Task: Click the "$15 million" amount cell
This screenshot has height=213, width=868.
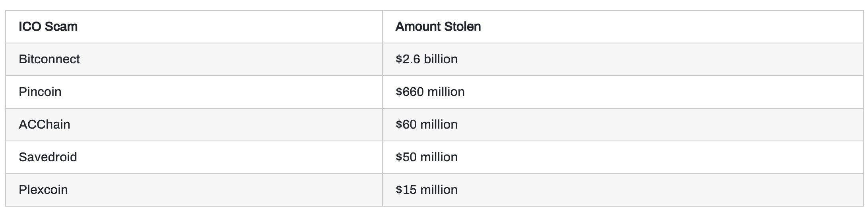Action: click(x=426, y=190)
